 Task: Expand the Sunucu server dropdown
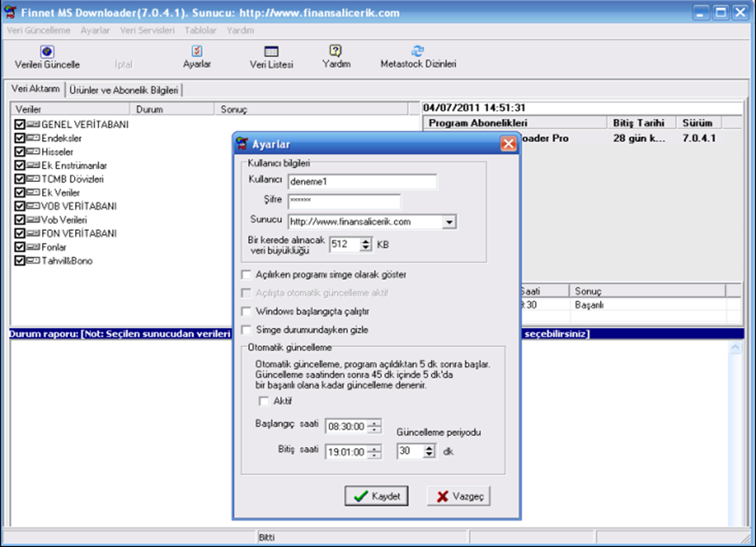click(448, 222)
